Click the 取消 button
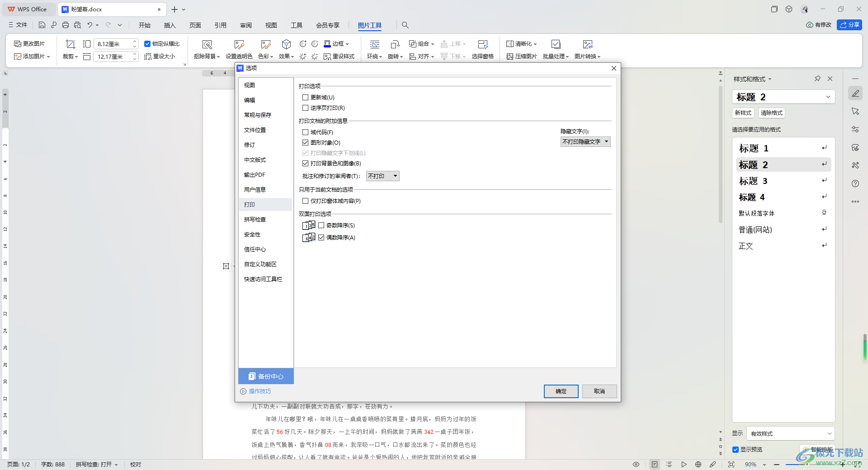Viewport: 868px width, 470px height. pos(599,391)
